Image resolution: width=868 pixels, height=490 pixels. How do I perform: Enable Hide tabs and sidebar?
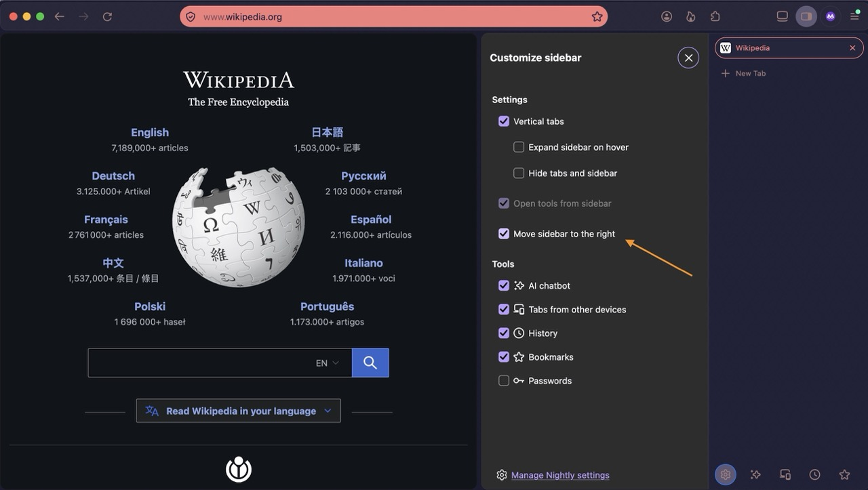519,173
